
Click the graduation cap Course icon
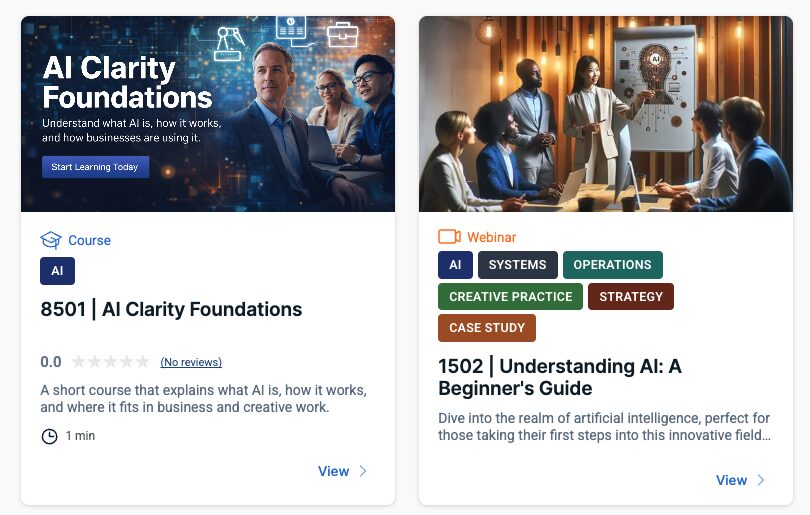tap(51, 240)
